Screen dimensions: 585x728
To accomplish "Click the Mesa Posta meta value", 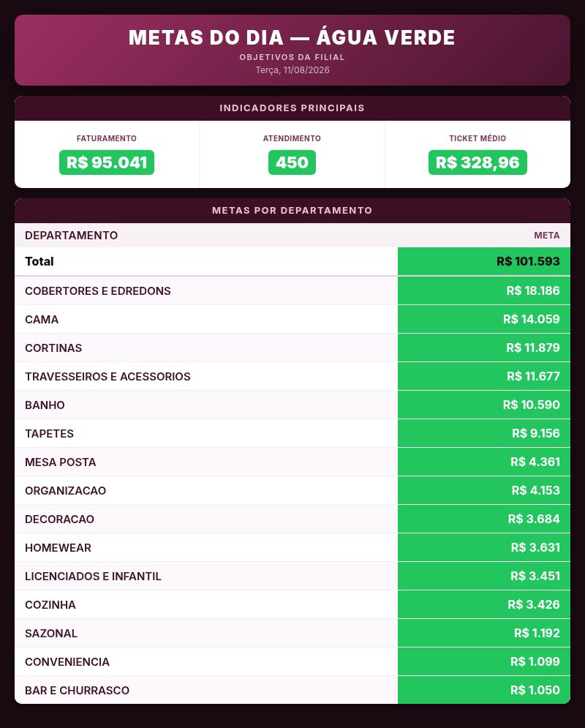I will 535,462.
